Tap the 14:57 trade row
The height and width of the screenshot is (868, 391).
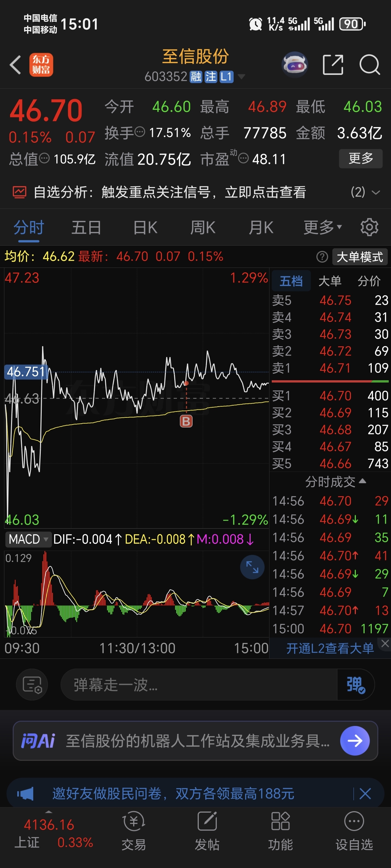[x=330, y=610]
